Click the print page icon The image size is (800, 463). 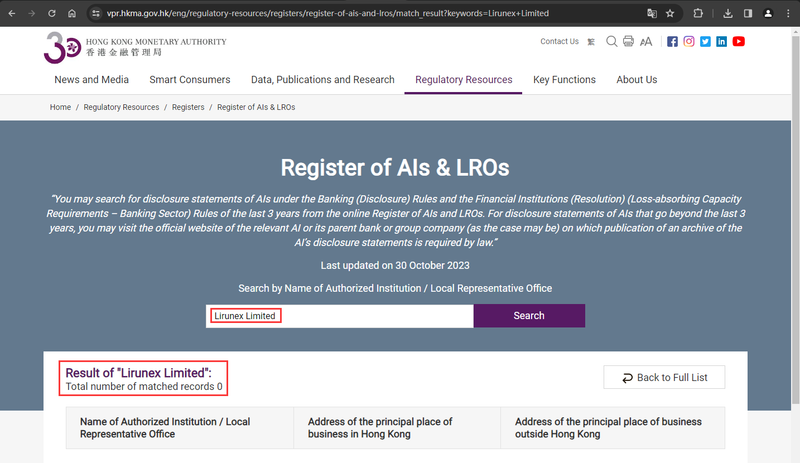click(629, 41)
